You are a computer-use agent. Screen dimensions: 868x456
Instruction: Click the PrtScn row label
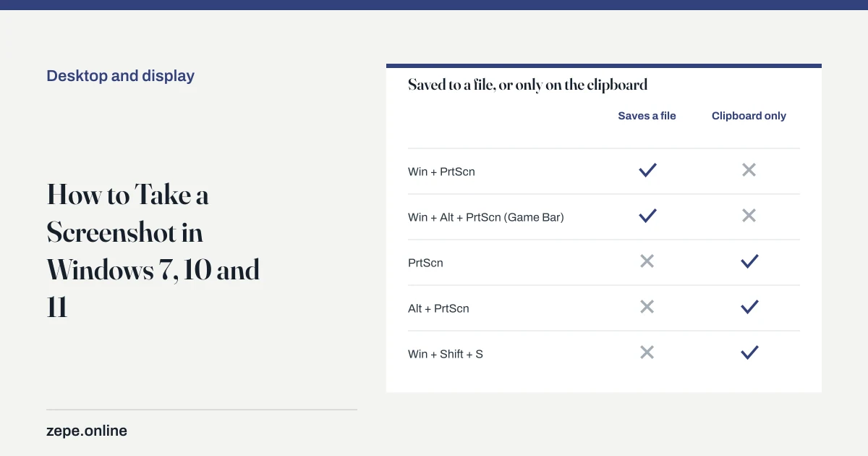click(425, 263)
